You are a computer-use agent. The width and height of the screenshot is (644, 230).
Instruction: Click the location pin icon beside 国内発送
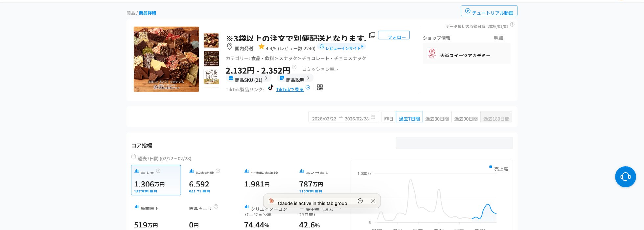(230, 47)
